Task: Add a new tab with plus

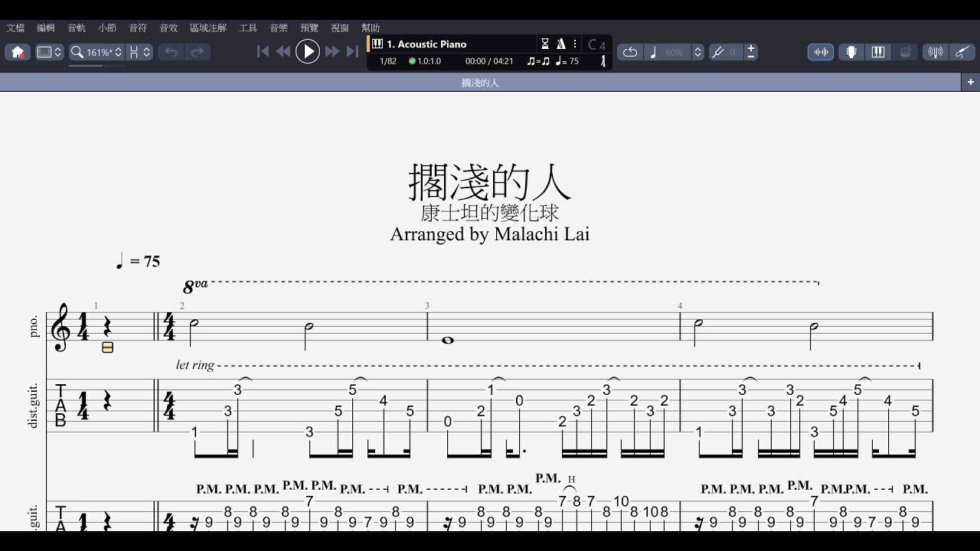Action: pos(971,82)
